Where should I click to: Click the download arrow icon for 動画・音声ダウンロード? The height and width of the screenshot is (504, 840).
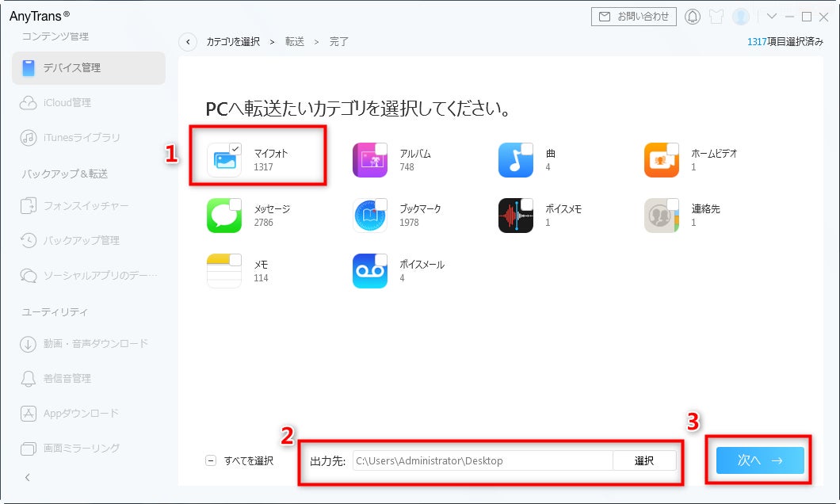point(29,344)
